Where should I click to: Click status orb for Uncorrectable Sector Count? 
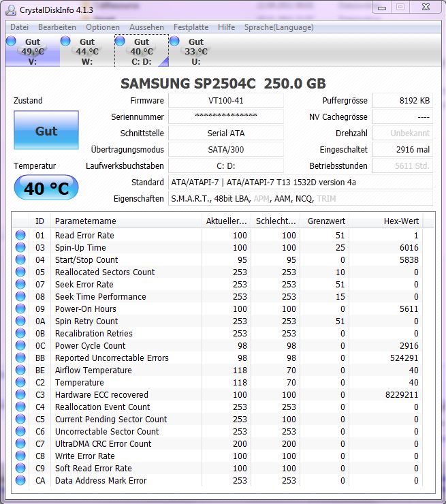(x=20, y=430)
